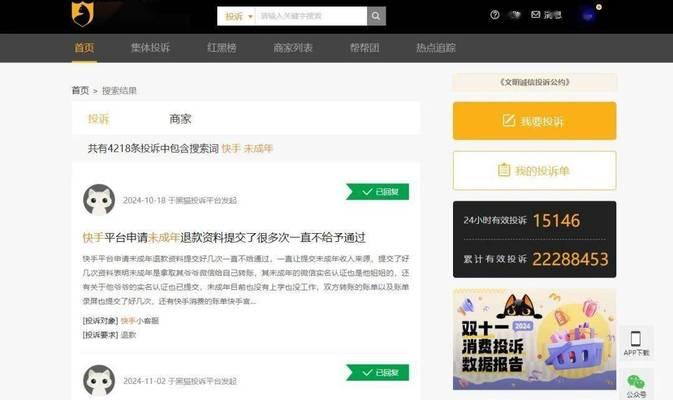The height and width of the screenshot is (400, 673).
Task: Click 2024-10-18 于黑猫投诉平台发起 date text
Action: pos(180,200)
